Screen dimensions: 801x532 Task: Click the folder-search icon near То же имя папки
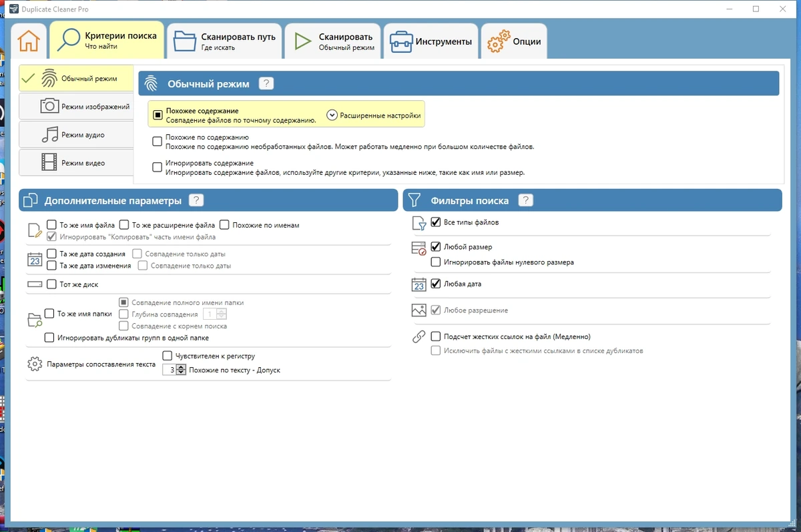point(35,320)
